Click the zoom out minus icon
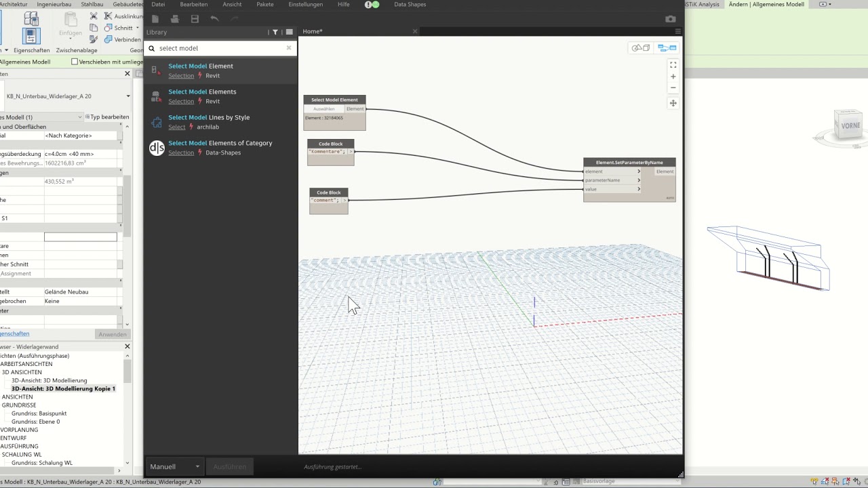Image resolution: width=868 pixels, height=488 pixels. click(x=673, y=87)
